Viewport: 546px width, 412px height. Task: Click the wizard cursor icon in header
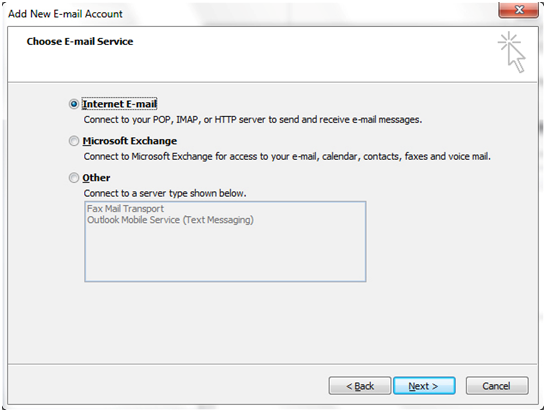512,52
